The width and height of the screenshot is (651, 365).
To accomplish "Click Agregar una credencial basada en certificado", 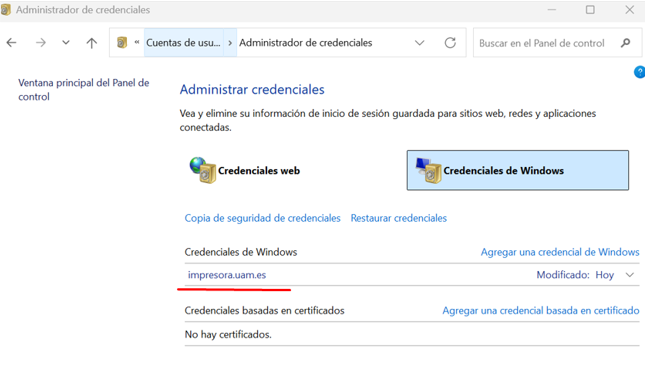I will [541, 311].
